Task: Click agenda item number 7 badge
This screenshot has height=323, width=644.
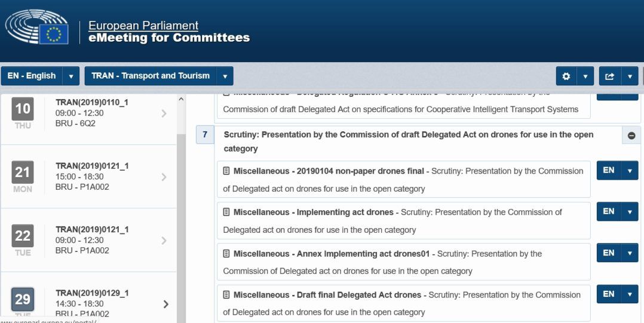Action: click(204, 135)
